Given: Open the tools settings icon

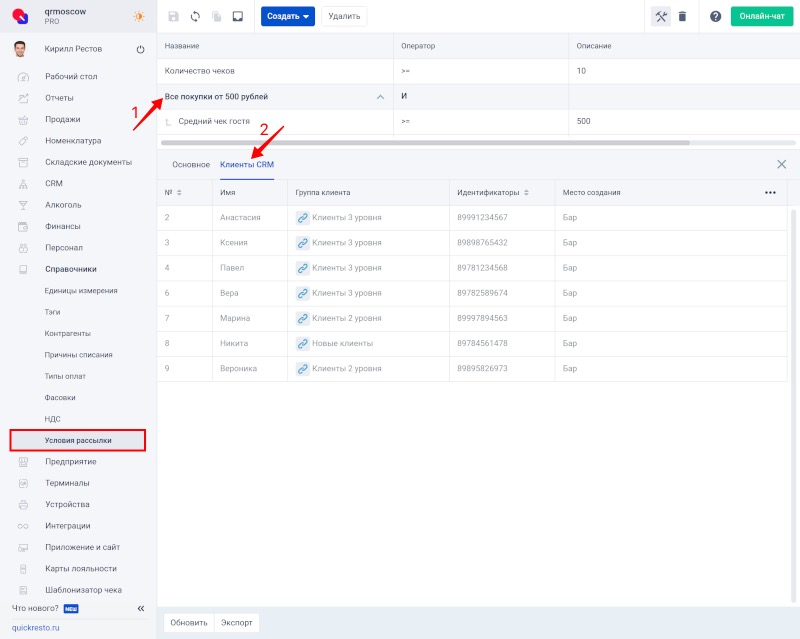Looking at the screenshot, I should click(x=661, y=16).
